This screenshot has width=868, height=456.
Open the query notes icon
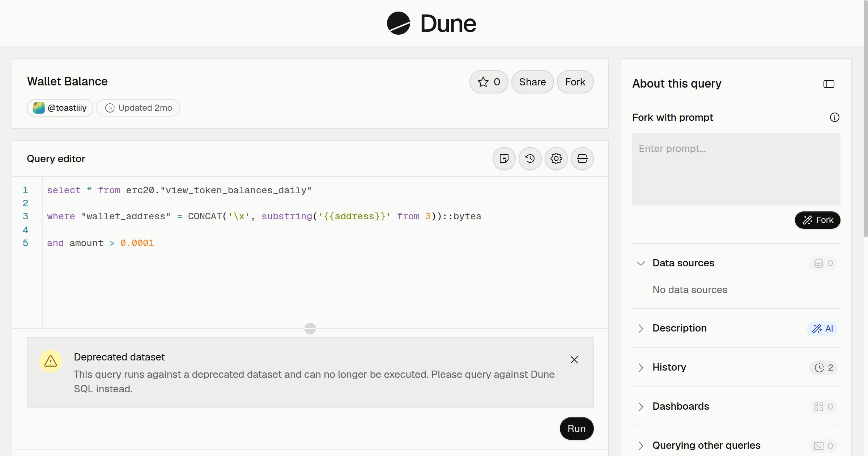(x=504, y=159)
